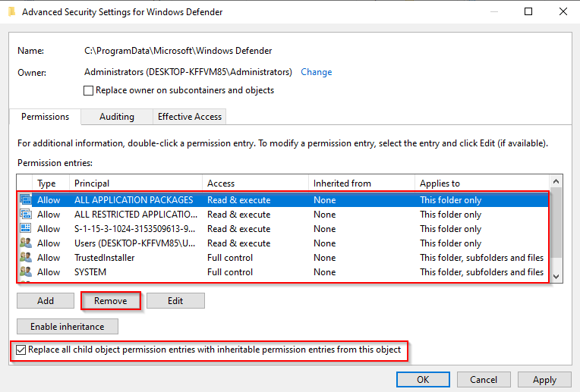Click the folder icon in the title bar
The width and height of the screenshot is (580, 392).
12,12
